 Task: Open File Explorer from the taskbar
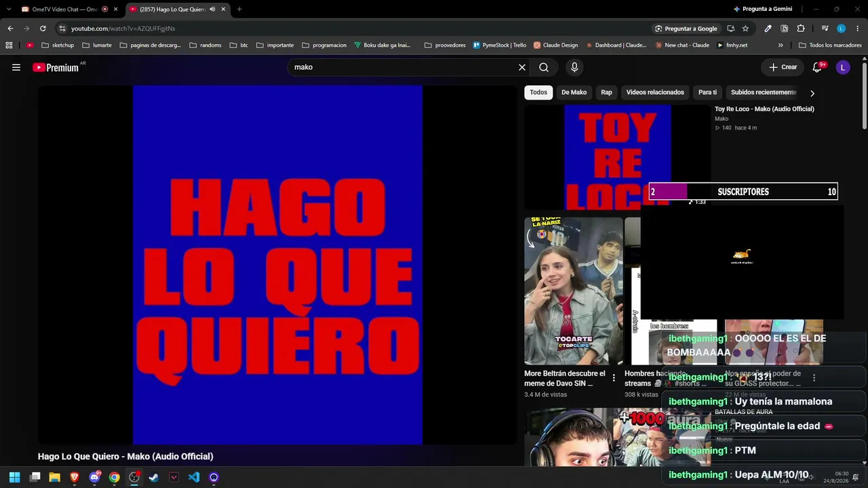point(55,477)
